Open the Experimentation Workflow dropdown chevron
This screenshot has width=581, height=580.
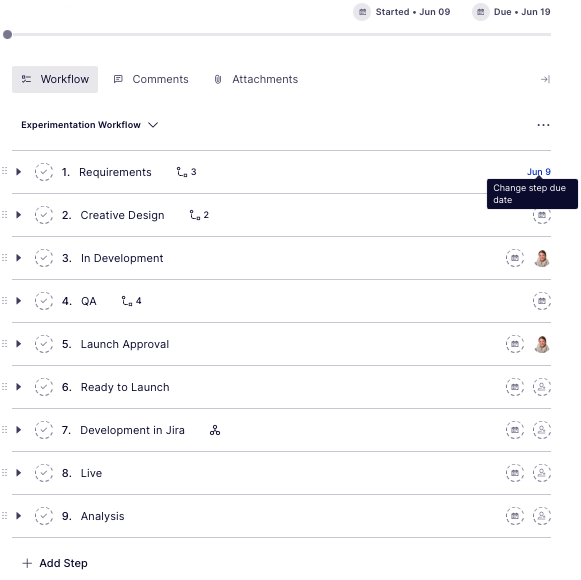(x=153, y=125)
